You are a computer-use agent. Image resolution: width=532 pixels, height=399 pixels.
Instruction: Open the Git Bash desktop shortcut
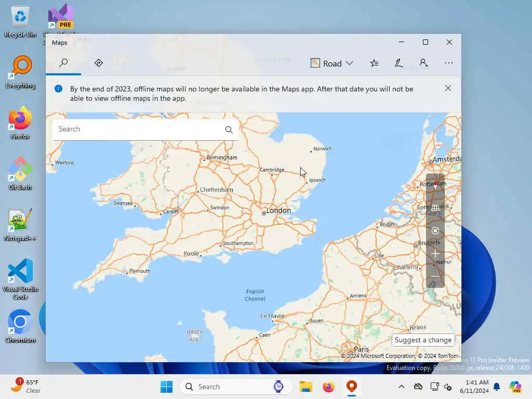(20, 174)
